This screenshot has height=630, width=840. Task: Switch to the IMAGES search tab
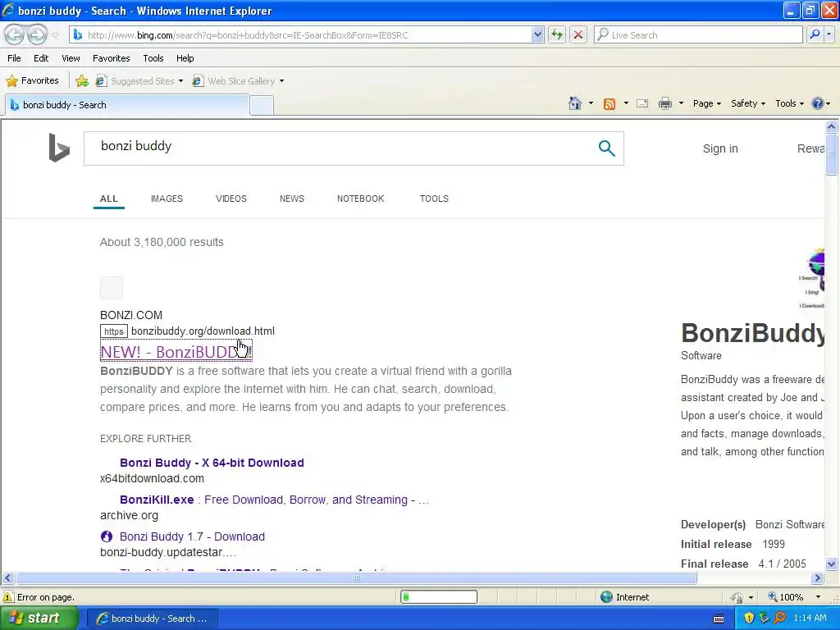(x=167, y=199)
